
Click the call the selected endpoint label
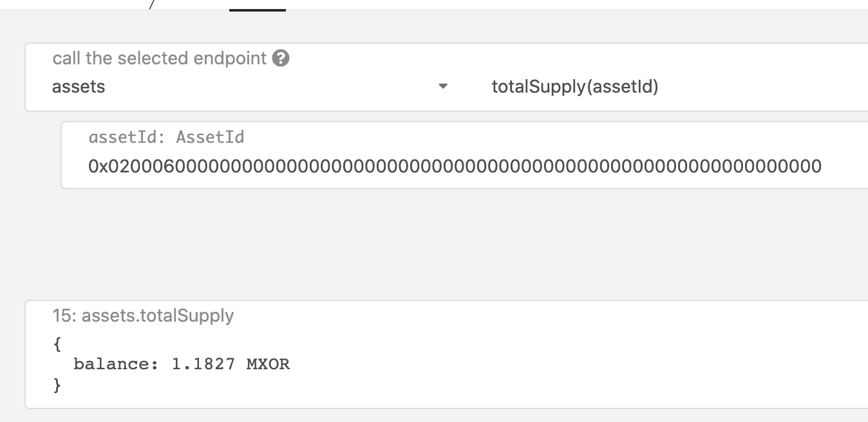tap(159, 59)
